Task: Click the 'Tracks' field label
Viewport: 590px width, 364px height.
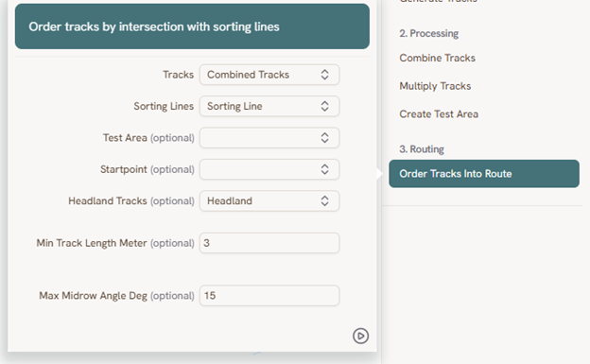Action: click(x=178, y=75)
